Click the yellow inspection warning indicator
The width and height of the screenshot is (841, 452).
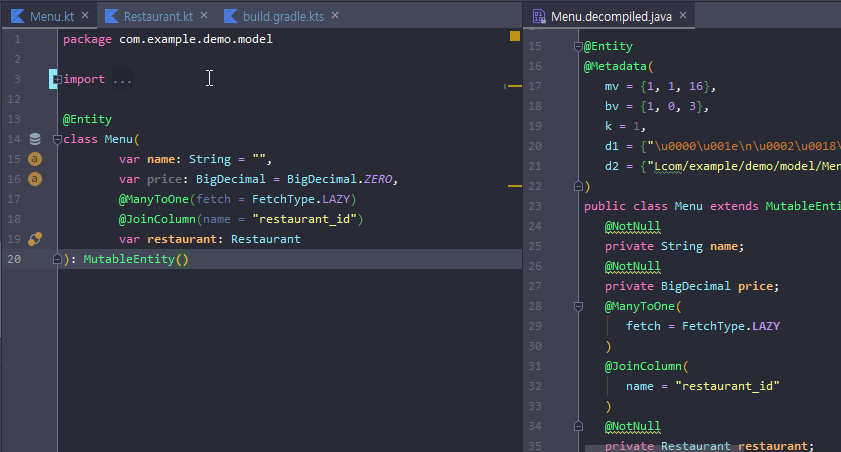click(x=515, y=36)
